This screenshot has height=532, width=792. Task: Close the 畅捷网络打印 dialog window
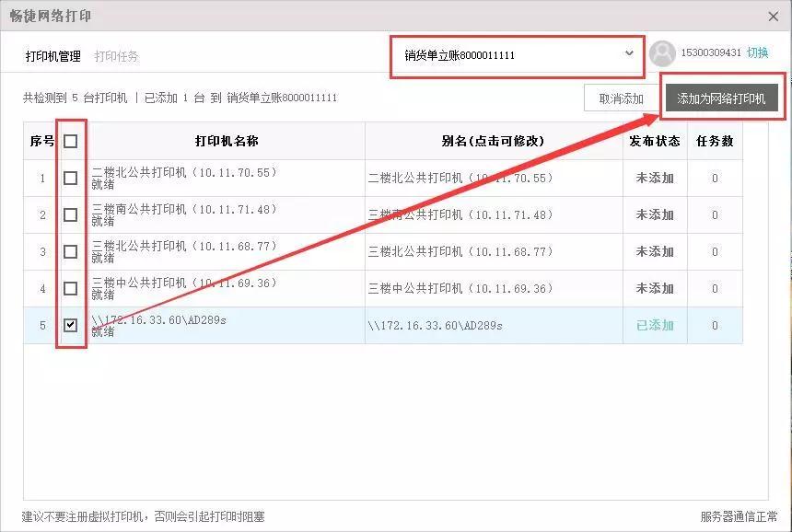[773, 17]
